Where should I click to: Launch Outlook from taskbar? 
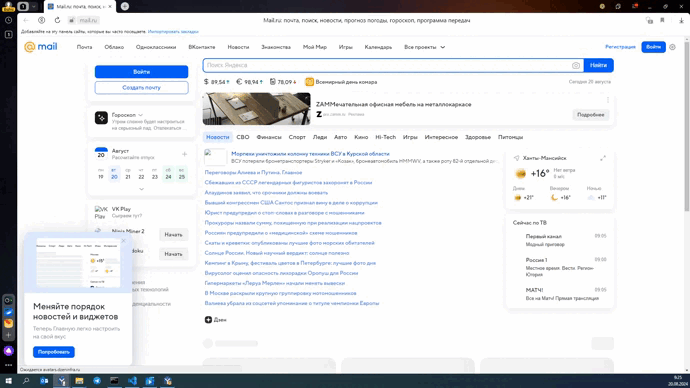pos(44,381)
